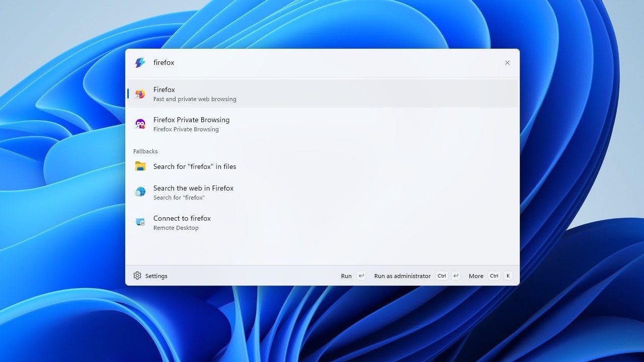Open Settings from the bottom bar

150,276
